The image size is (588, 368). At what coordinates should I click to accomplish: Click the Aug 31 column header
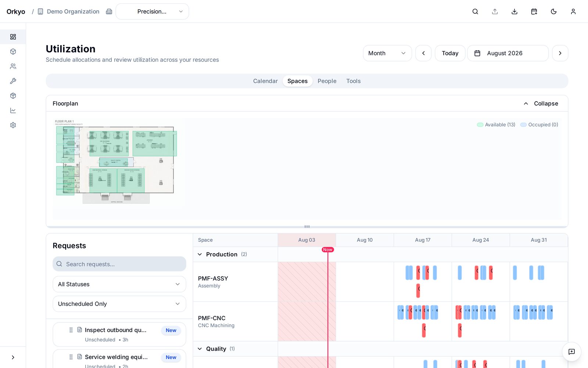(539, 240)
